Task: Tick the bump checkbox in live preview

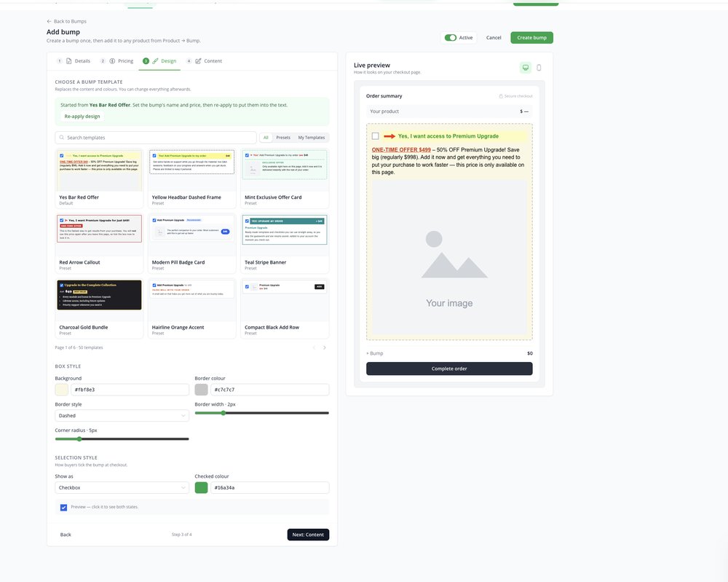Action: 375,136
